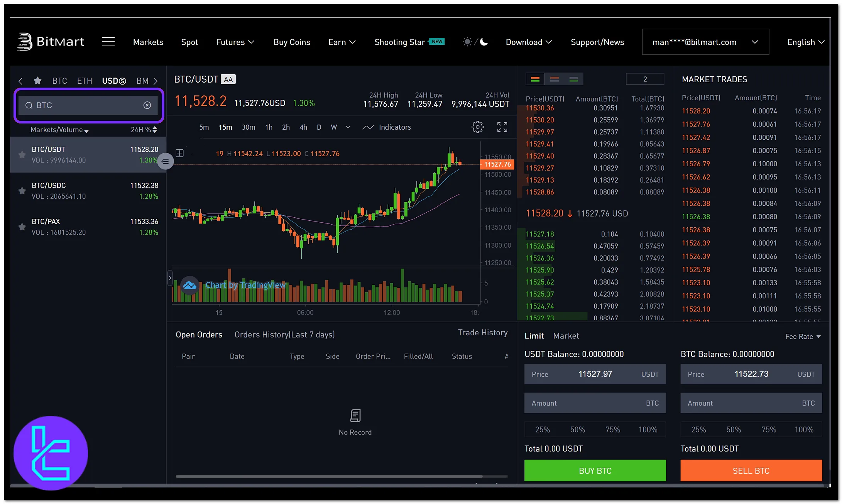This screenshot has height=504, width=842.
Task: Click the BTC market search field
Action: tap(88, 105)
